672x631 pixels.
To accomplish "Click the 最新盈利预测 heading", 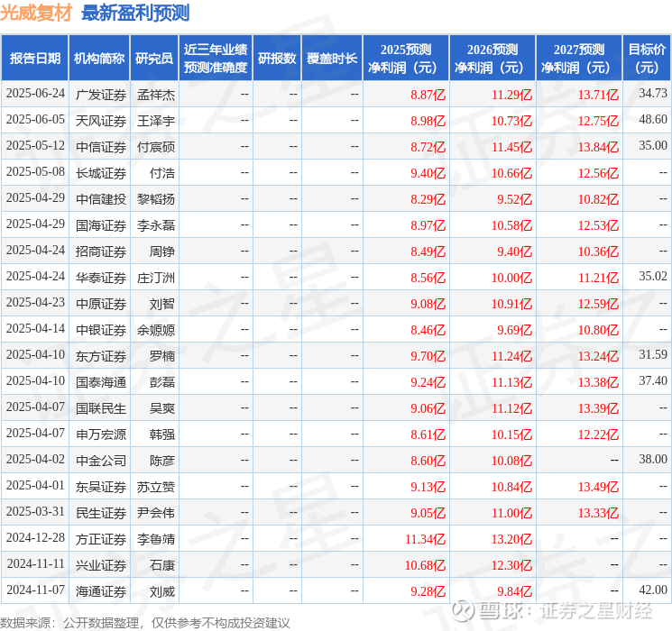I will 135,13.
